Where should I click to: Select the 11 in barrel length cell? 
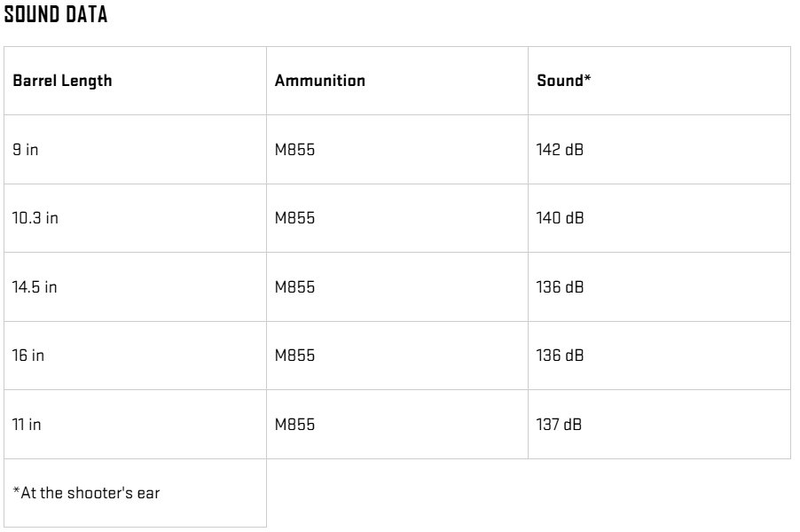pyautogui.click(x=27, y=425)
